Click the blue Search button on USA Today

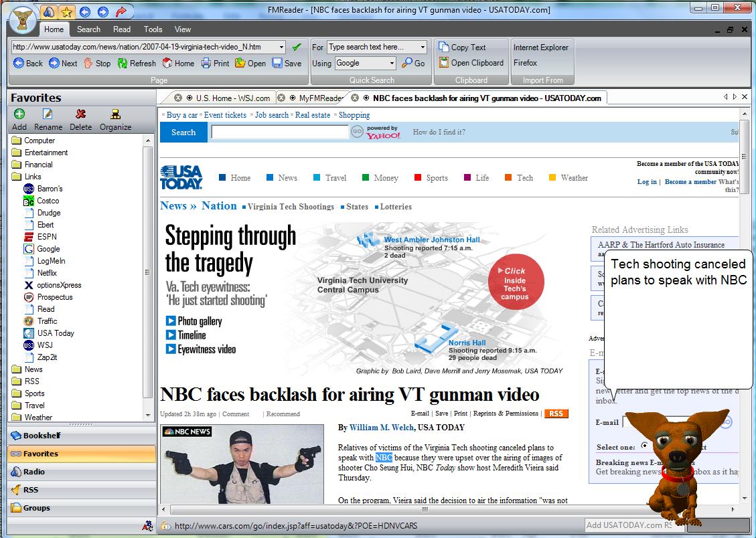(x=183, y=132)
